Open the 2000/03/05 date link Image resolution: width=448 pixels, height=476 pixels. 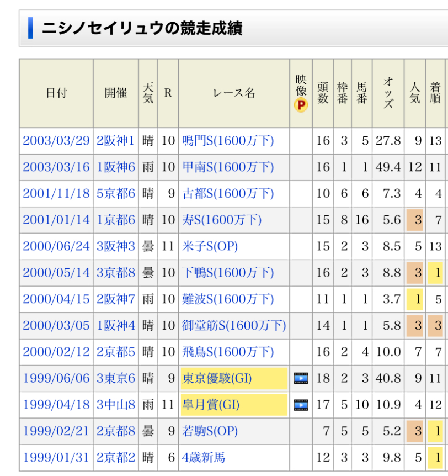pyautogui.click(x=56, y=325)
